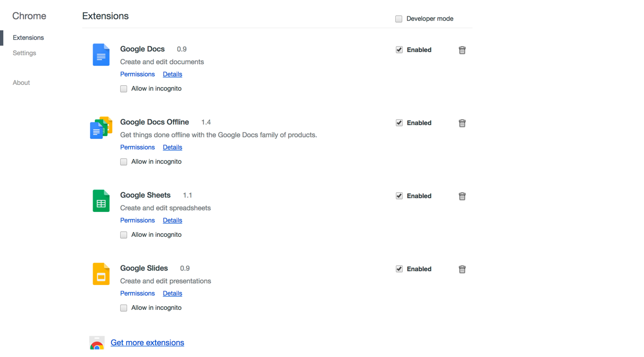
Task: Click the Google Sheets extension title
Action: point(145,195)
